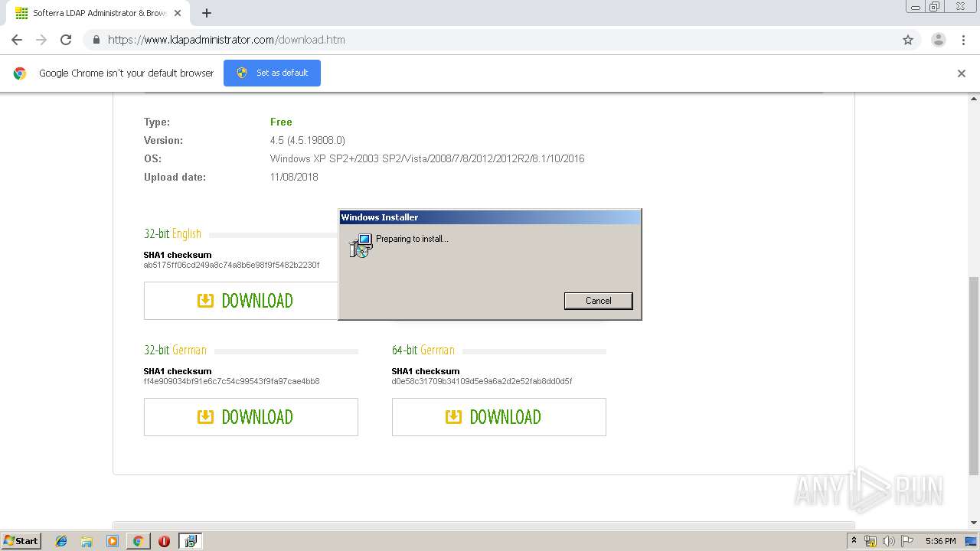The image size is (980, 551).
Task: Click the 64-bit German heading
Action: click(423, 350)
